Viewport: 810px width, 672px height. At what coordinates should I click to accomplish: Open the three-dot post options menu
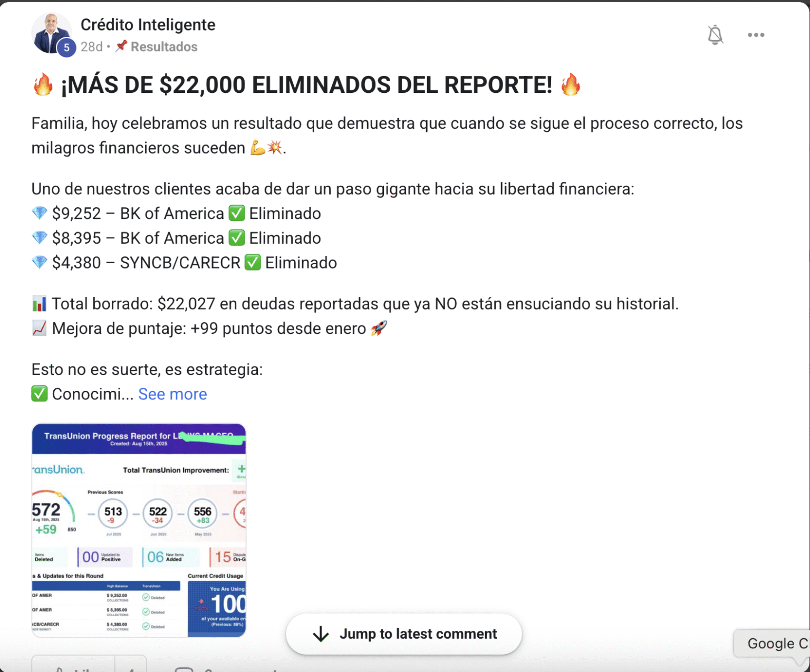tap(756, 35)
